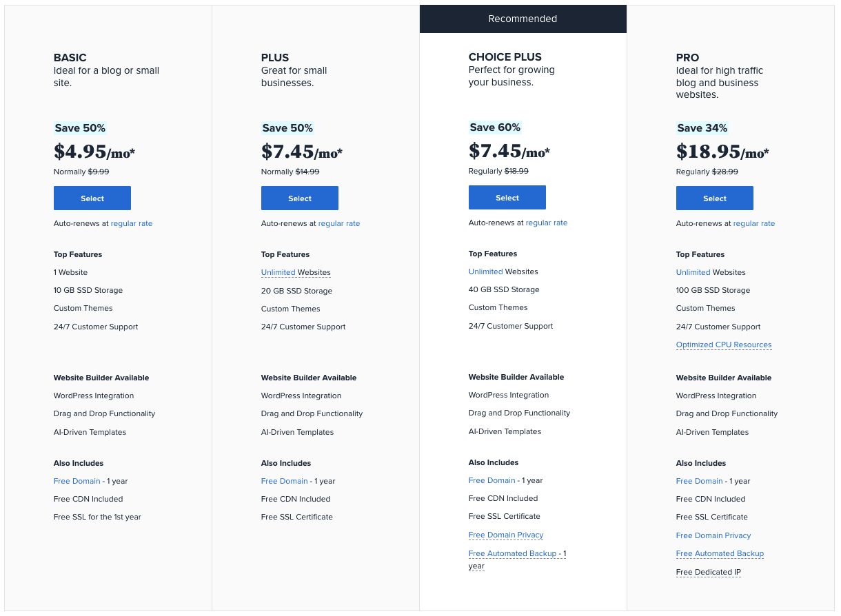Click the BASIC plan title
This screenshot has width=841, height=616.
(70, 58)
